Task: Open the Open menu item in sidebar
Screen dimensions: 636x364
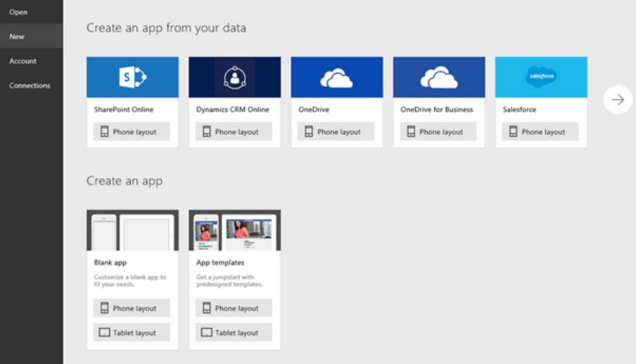Action: 18,12
